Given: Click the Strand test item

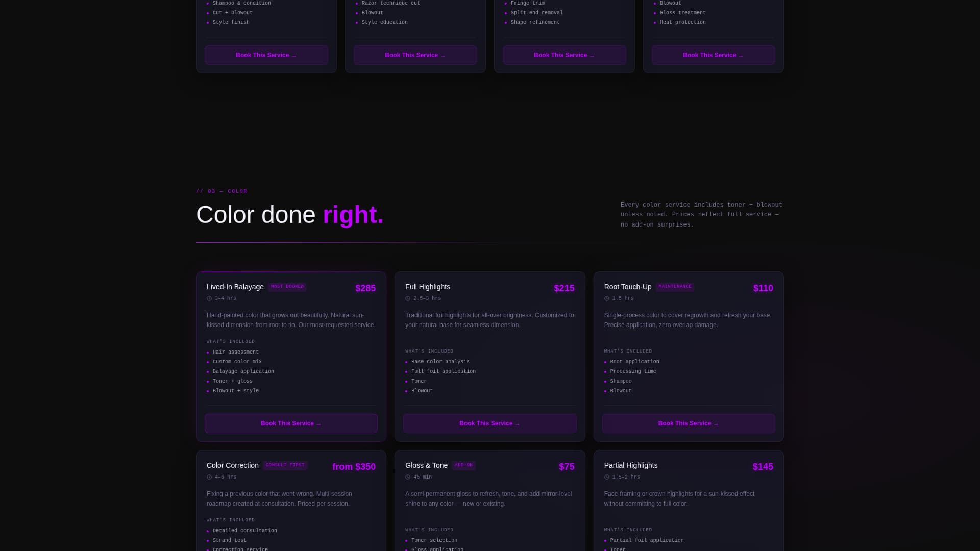Looking at the screenshot, I should 230,540.
